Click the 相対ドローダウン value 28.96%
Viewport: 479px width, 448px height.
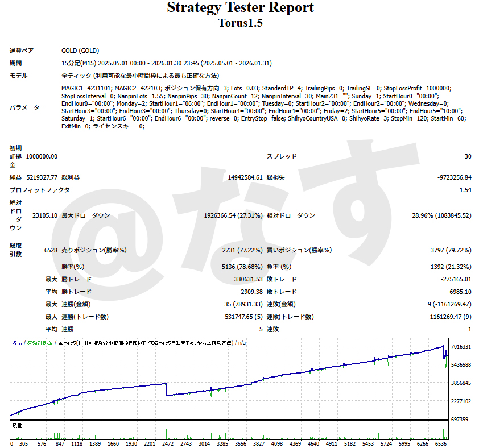point(441,215)
